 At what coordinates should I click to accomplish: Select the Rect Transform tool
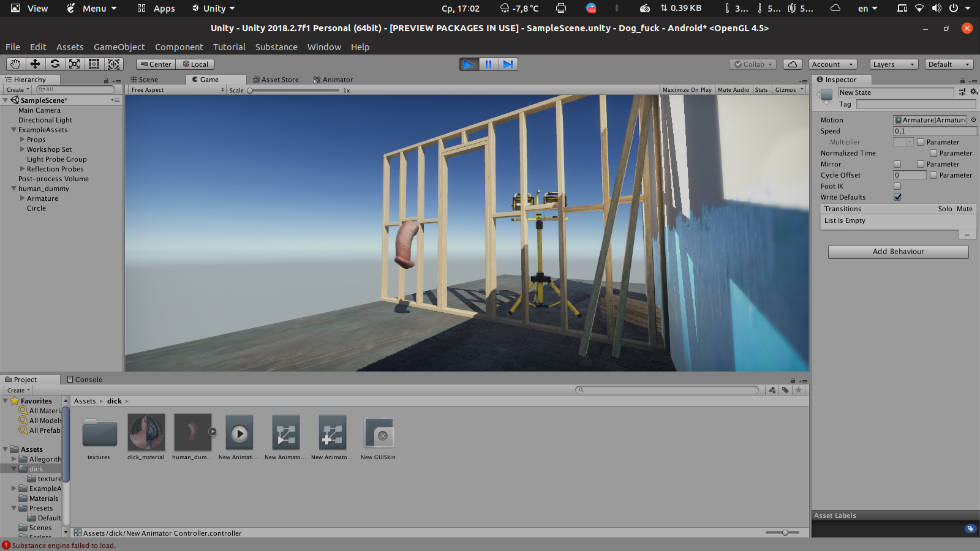[94, 64]
